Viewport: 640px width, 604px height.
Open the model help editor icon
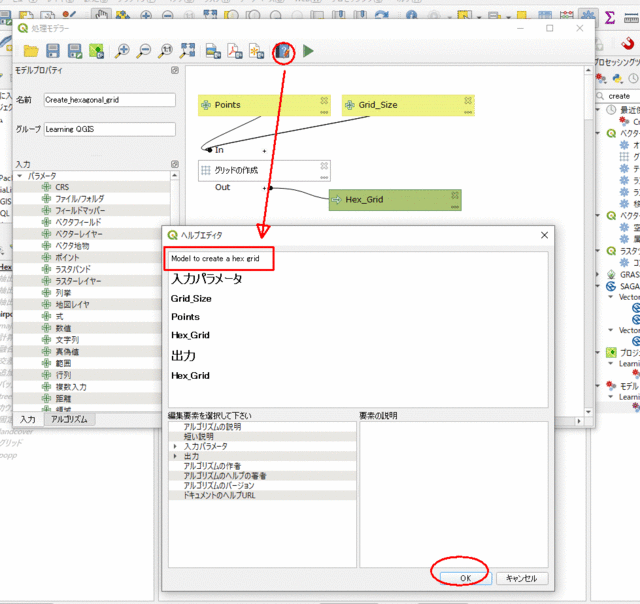283,52
